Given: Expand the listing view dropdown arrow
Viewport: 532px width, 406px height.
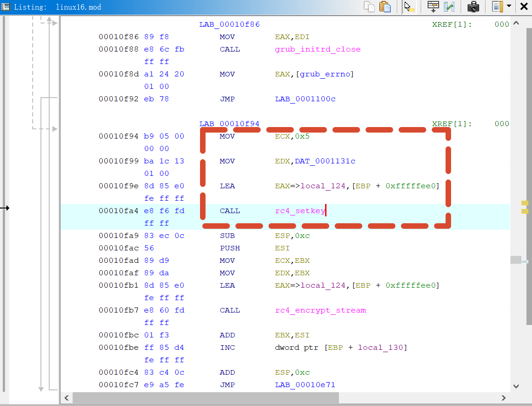Looking at the screenshot, I should click(x=509, y=6).
